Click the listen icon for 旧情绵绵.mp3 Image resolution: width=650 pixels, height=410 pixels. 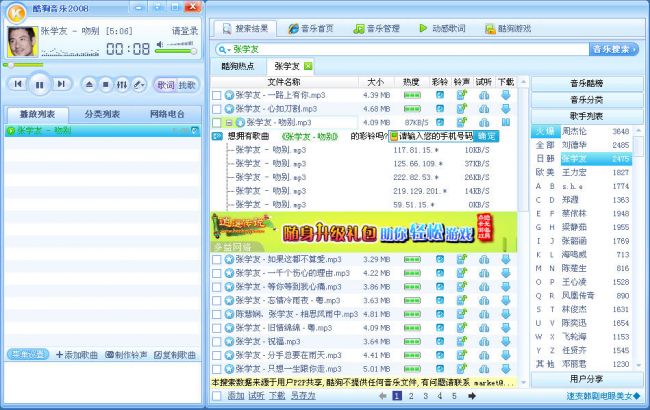tap(484, 328)
